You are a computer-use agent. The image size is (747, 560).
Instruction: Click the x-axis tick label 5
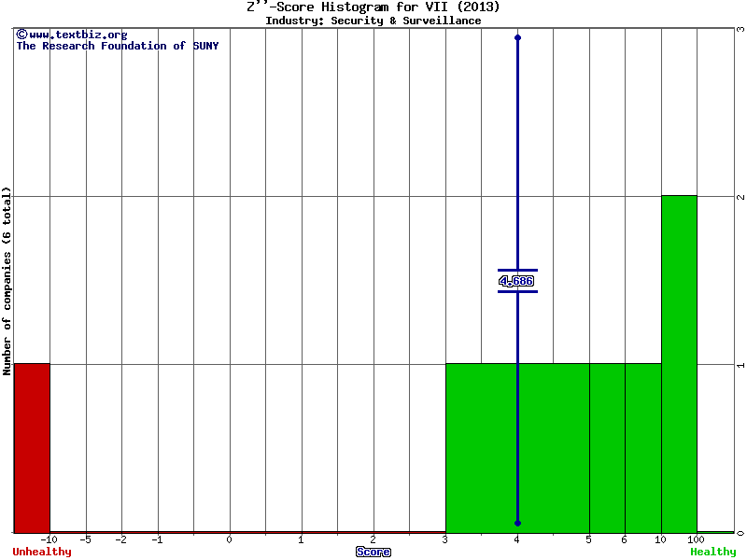tap(589, 539)
